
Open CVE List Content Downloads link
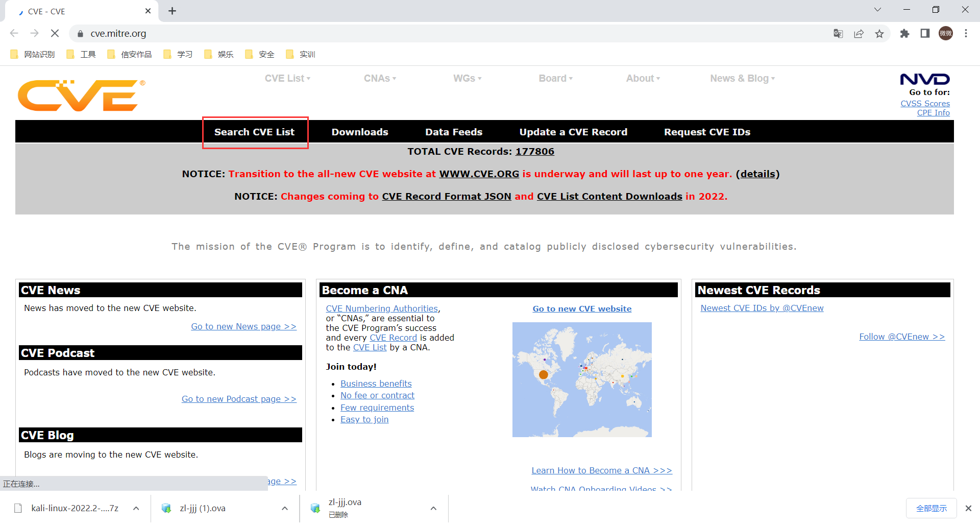pos(609,197)
